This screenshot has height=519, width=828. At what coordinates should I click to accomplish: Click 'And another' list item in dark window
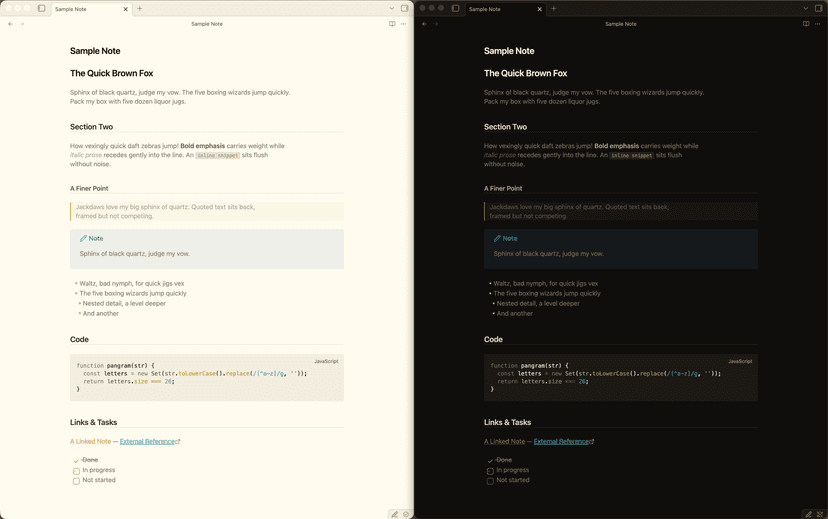(515, 314)
